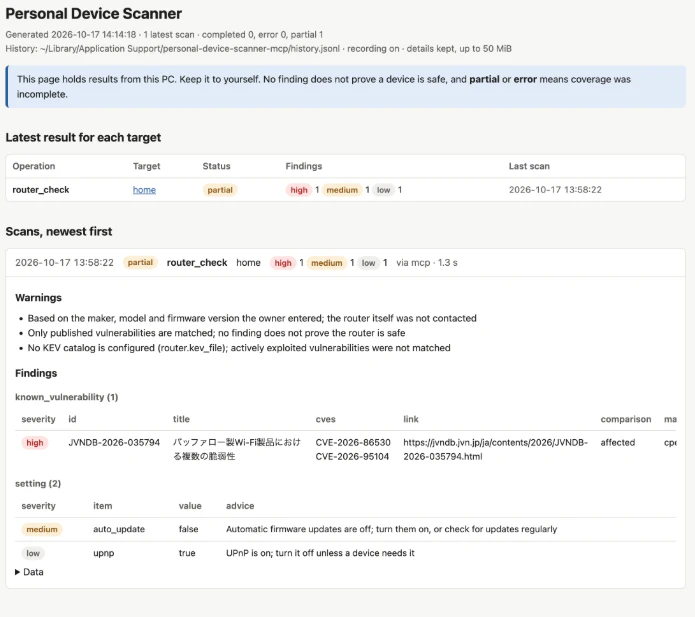695x617 pixels.
Task: Open the home target link
Action: click(144, 190)
